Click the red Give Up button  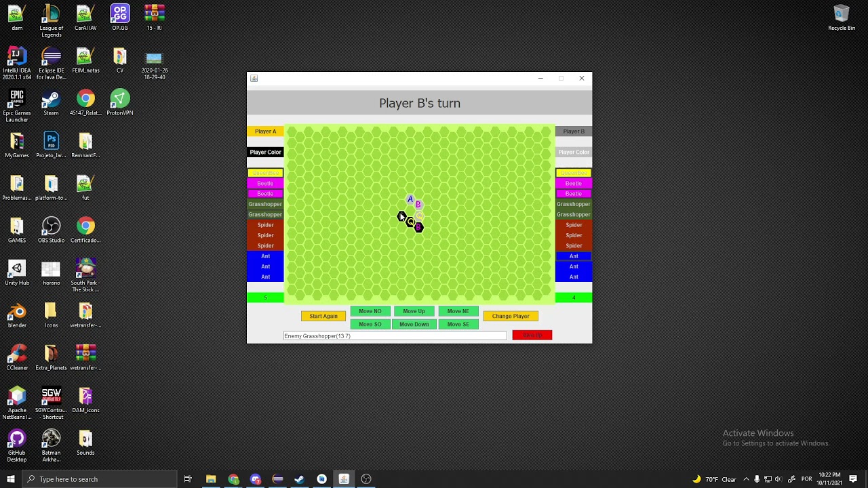point(532,335)
